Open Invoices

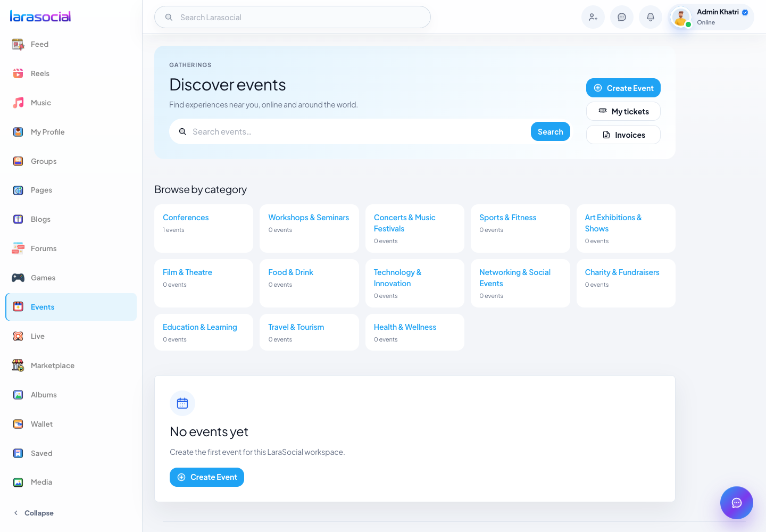[623, 135]
